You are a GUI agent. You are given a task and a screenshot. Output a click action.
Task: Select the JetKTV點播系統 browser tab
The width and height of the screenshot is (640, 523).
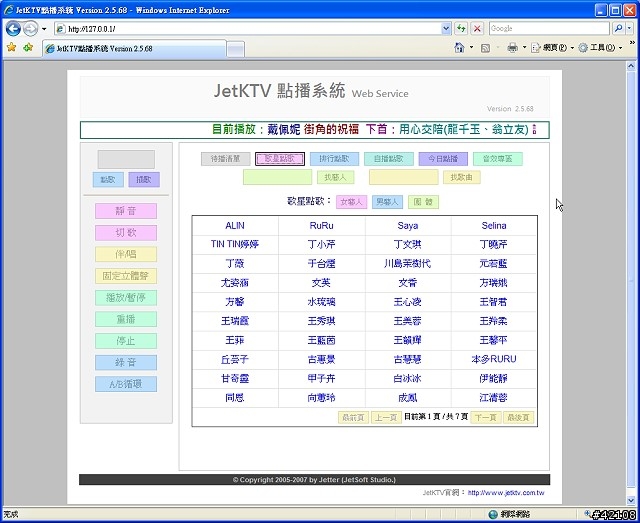click(134, 49)
